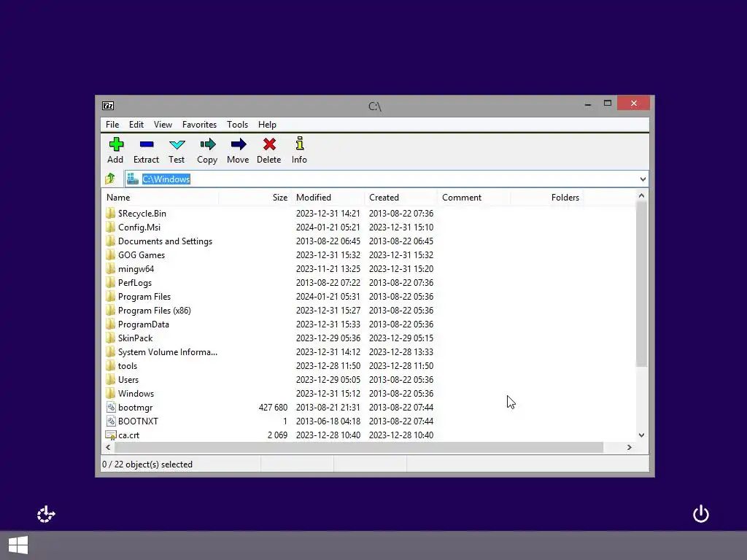This screenshot has height=560, width=747.
Task: Select the Windows folder icon
Action: [111, 393]
